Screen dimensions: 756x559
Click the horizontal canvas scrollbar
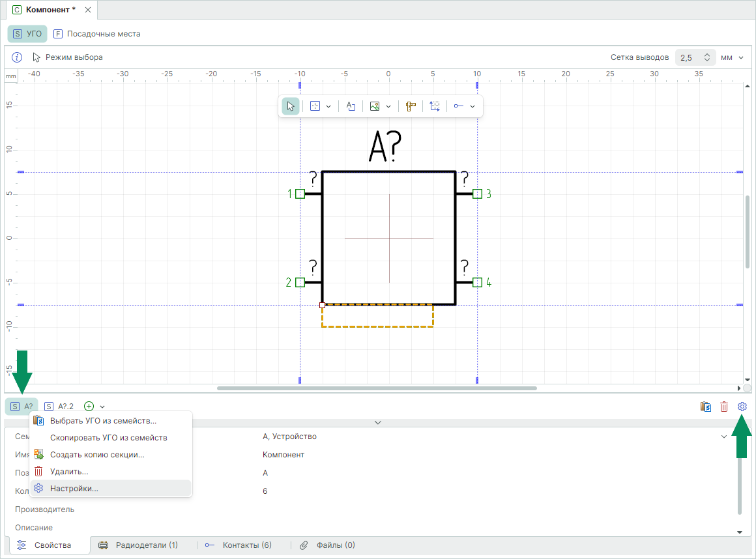(x=377, y=388)
